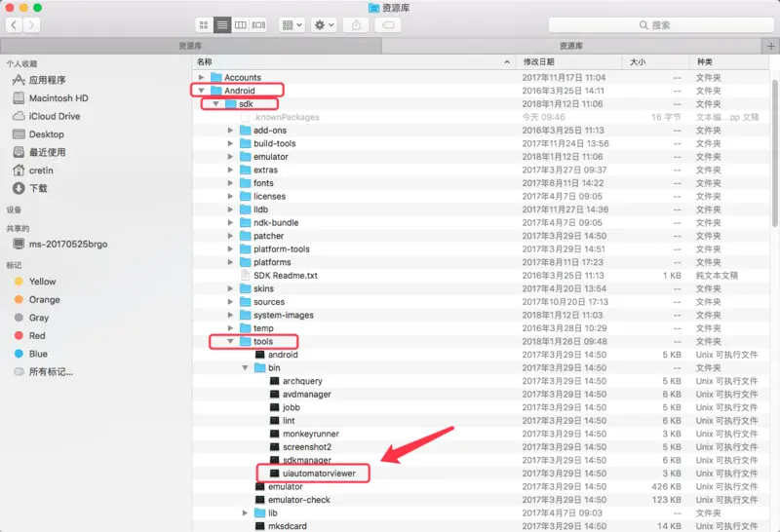Collapse the Android folder

pos(201,91)
